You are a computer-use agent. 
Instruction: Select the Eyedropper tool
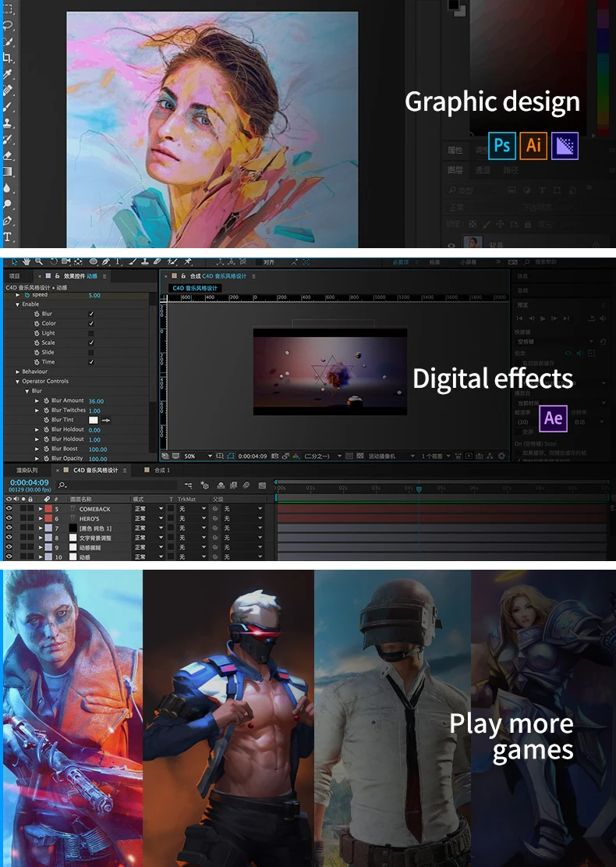(8, 74)
